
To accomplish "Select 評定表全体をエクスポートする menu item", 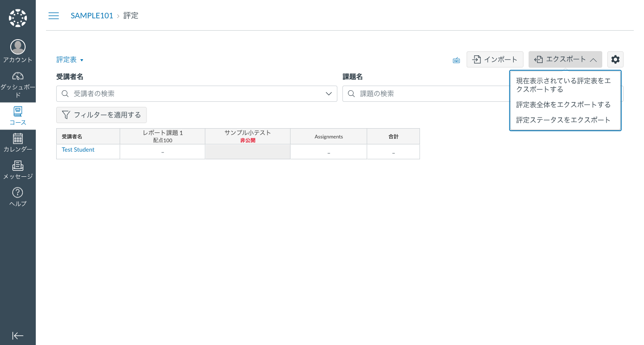I will (563, 105).
